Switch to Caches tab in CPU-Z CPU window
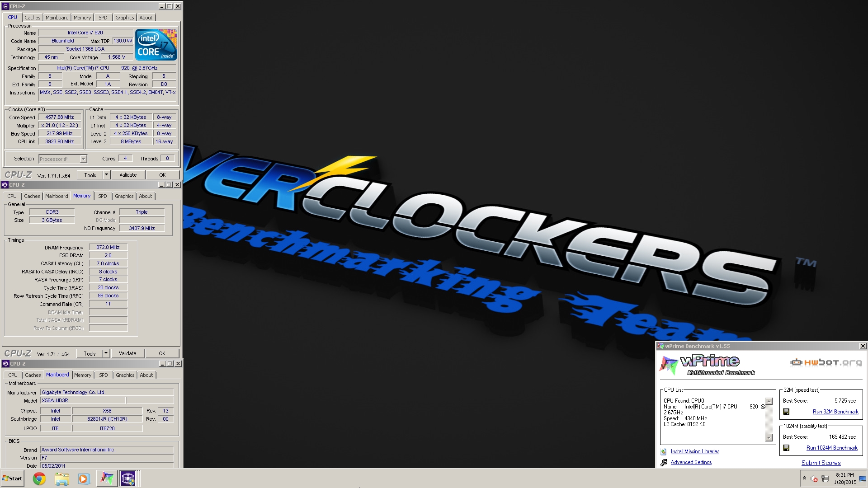The image size is (868, 488). (33, 18)
